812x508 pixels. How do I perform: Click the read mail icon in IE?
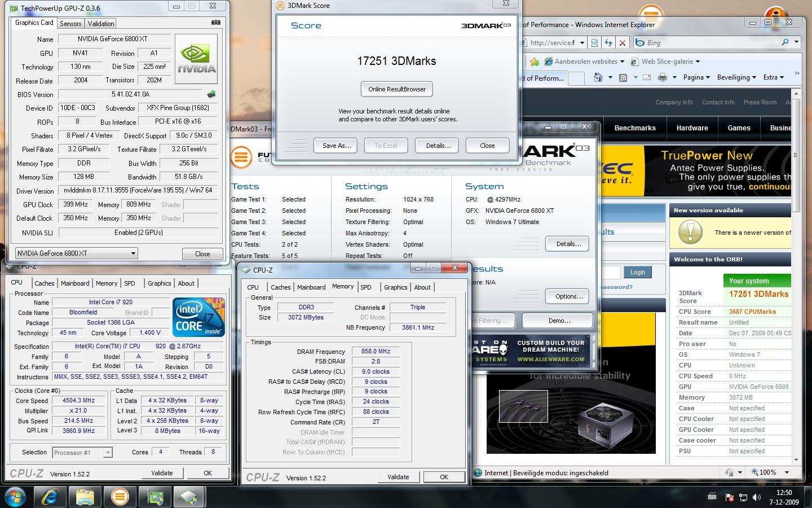click(x=647, y=77)
